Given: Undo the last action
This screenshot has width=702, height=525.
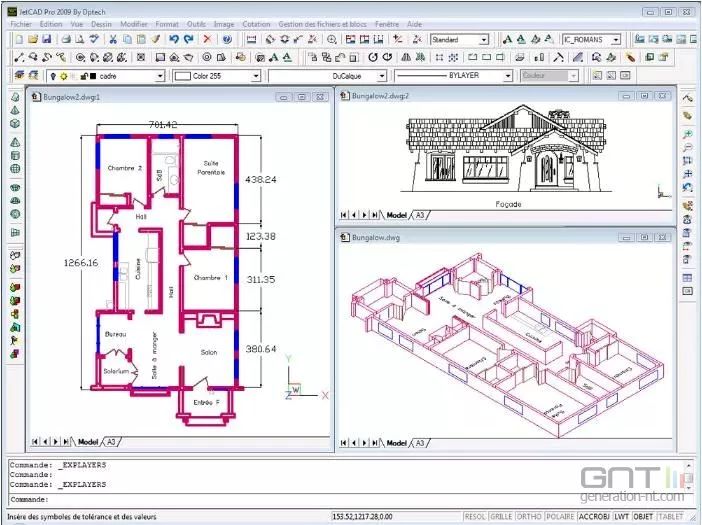Looking at the screenshot, I should point(174,40).
